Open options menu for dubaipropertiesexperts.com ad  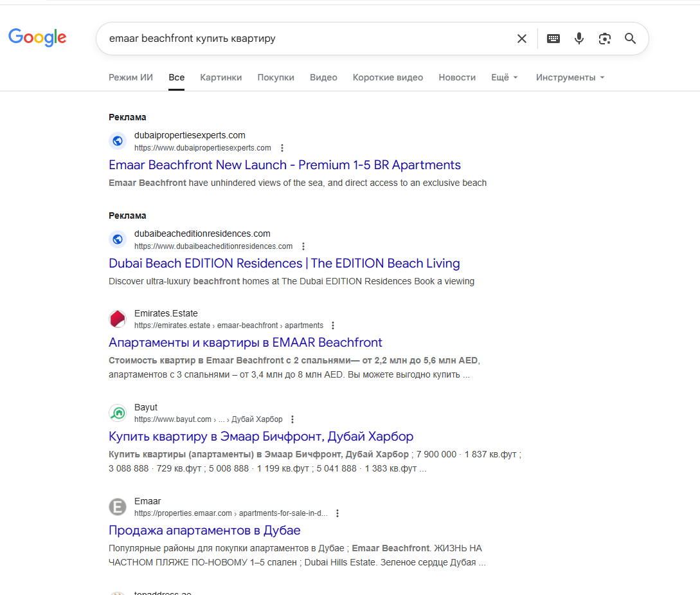(x=282, y=148)
